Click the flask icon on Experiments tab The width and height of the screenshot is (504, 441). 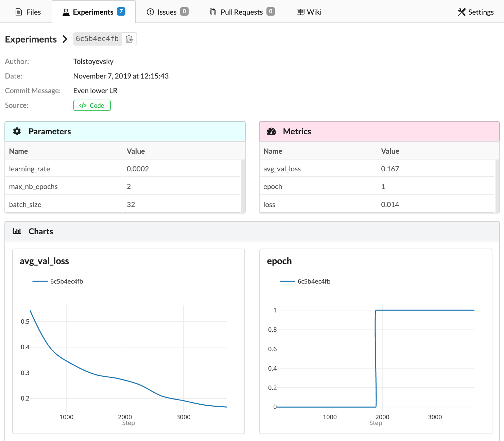click(66, 12)
